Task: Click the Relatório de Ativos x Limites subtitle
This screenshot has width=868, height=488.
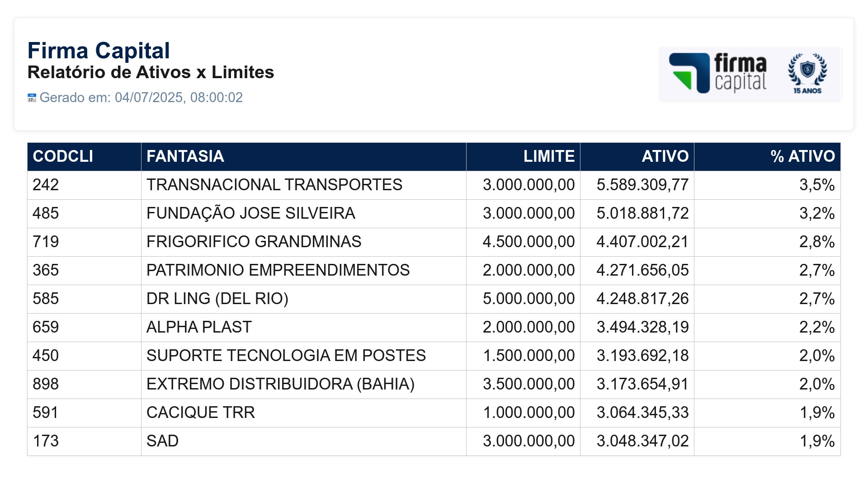Action: point(151,72)
